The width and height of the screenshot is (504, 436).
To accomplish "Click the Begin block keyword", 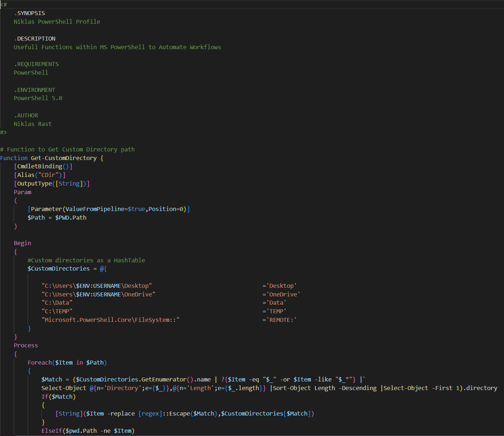I will 22,243.
